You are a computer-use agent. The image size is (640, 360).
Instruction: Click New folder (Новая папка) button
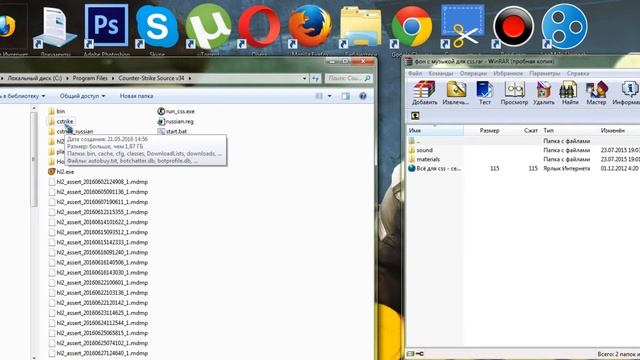pyautogui.click(x=136, y=96)
